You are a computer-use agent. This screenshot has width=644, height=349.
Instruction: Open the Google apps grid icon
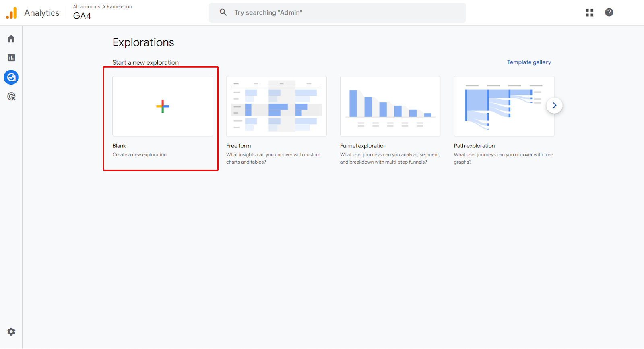point(590,12)
